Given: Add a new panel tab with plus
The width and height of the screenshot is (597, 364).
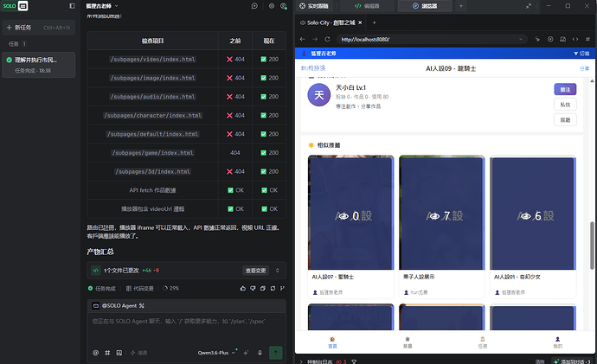Looking at the screenshot, I should tap(461, 6).
